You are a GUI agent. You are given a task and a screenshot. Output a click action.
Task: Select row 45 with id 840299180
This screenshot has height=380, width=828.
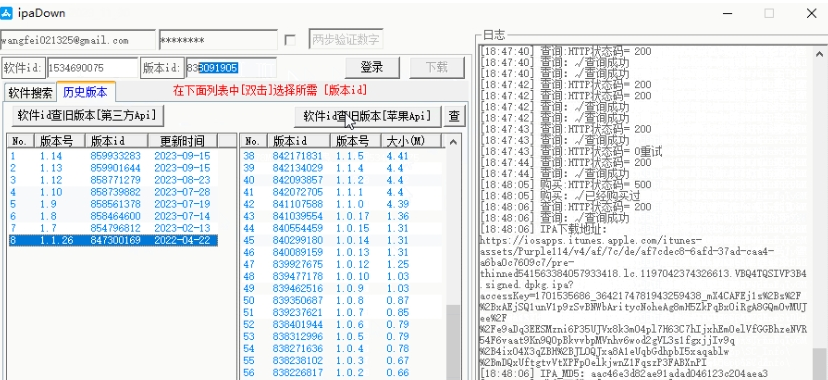342,241
